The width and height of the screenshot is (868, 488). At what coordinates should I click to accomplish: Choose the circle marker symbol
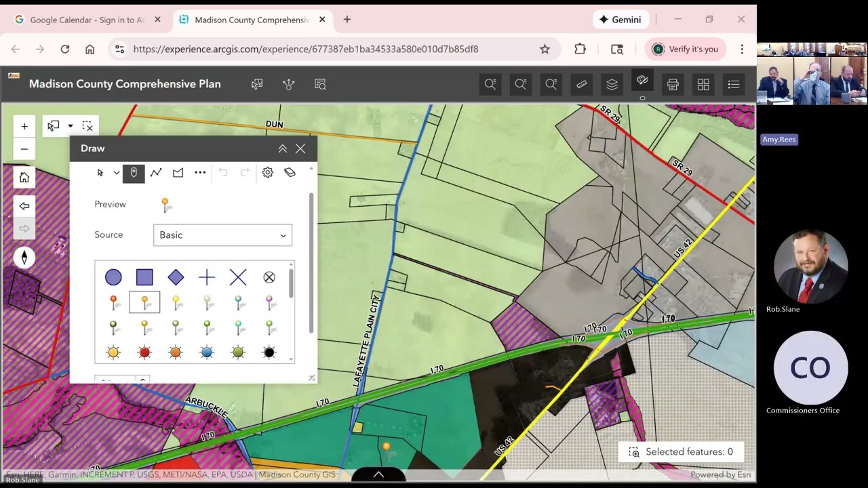[x=113, y=277]
